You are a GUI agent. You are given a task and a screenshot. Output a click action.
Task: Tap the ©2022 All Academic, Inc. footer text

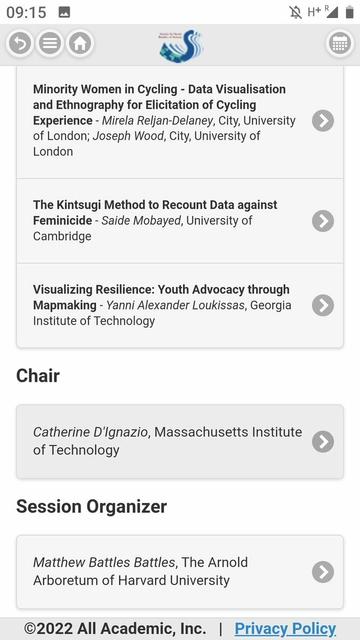[x=115, y=629]
